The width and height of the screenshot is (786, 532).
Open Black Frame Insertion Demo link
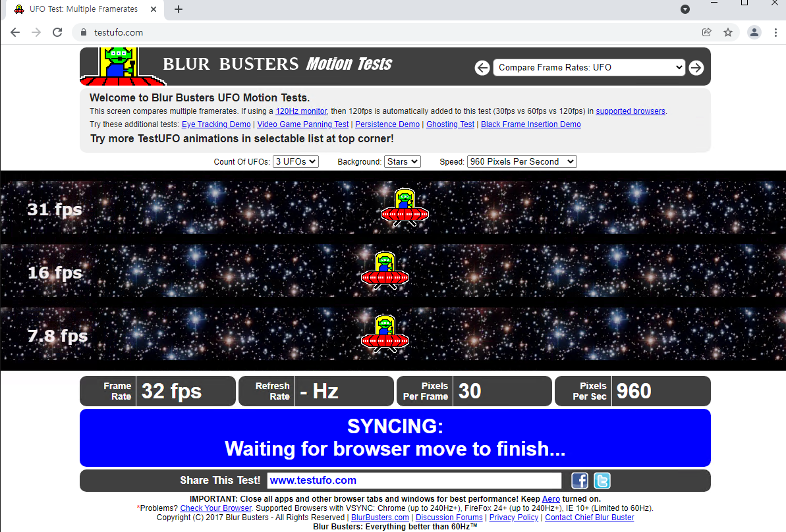(x=531, y=124)
